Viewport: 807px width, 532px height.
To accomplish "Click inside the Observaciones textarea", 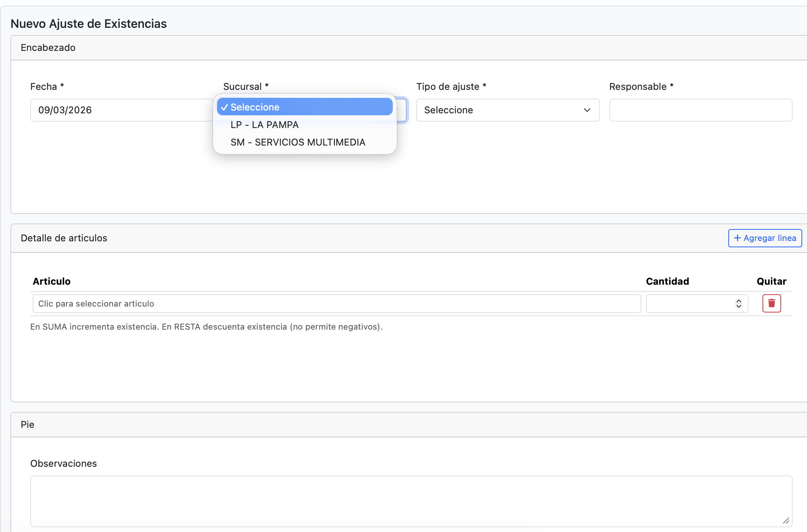I will click(411, 501).
